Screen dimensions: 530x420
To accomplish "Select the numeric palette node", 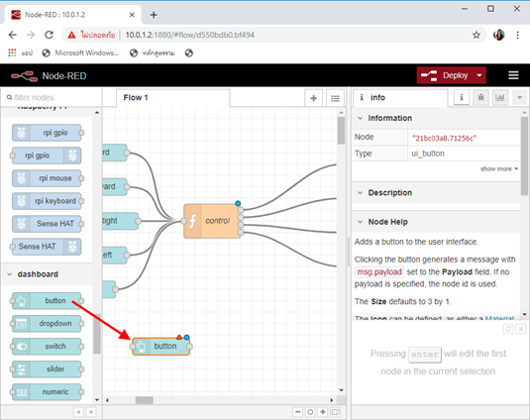I will pos(48,392).
